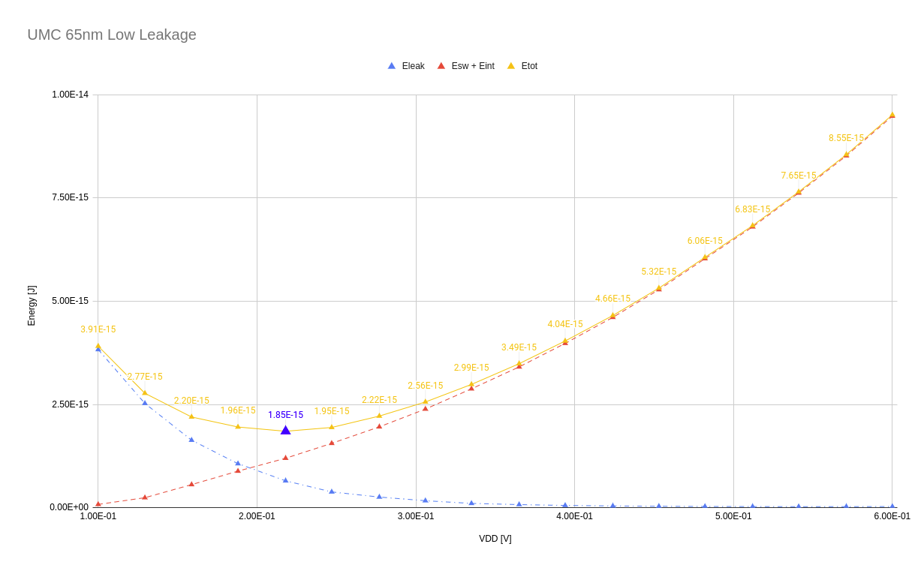
Task: Select the Etot legend text
Action: tap(529, 66)
